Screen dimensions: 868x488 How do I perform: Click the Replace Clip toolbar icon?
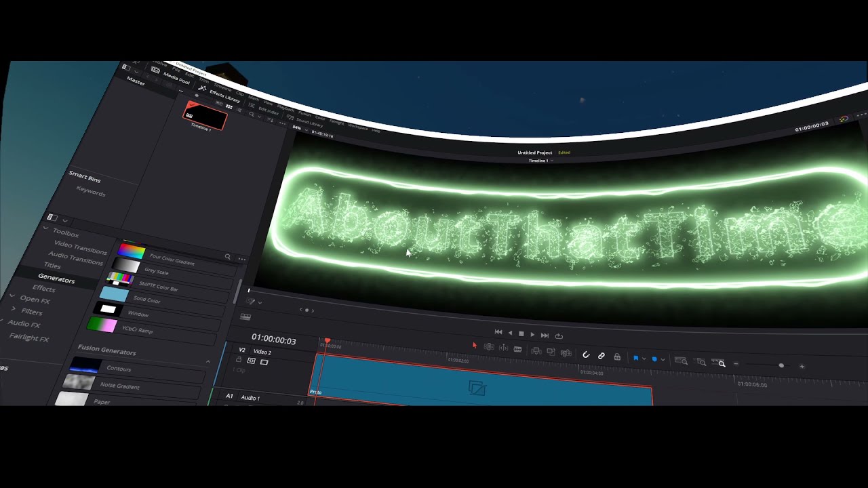click(x=565, y=352)
